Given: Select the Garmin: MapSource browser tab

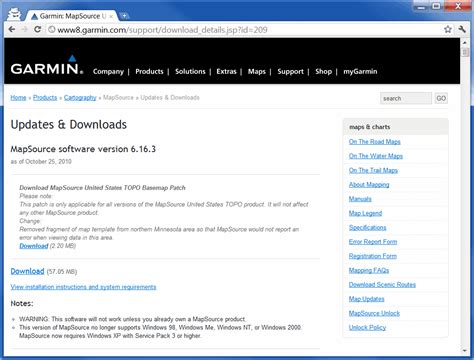Looking at the screenshot, I should (x=73, y=16).
